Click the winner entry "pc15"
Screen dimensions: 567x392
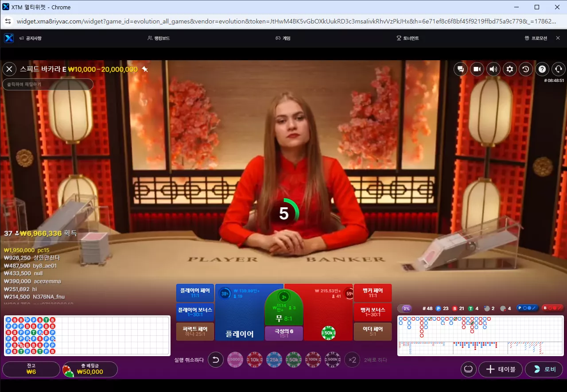(43, 250)
